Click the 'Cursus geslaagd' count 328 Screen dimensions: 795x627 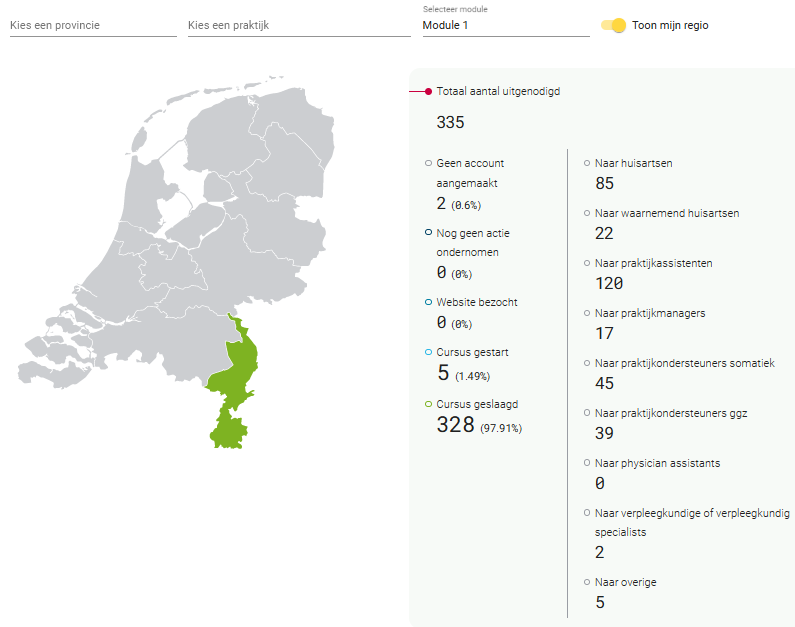(x=455, y=425)
